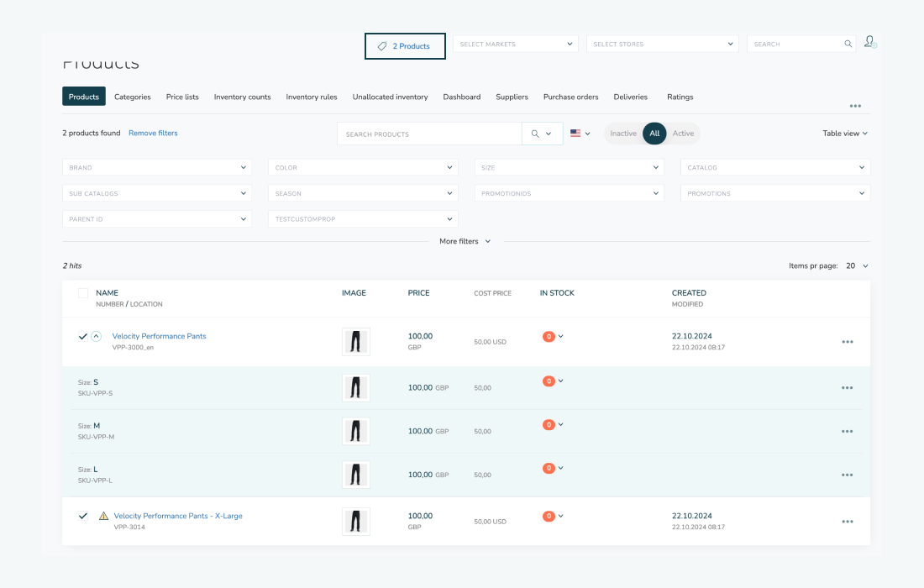Click orange stock badge for size S

549,381
